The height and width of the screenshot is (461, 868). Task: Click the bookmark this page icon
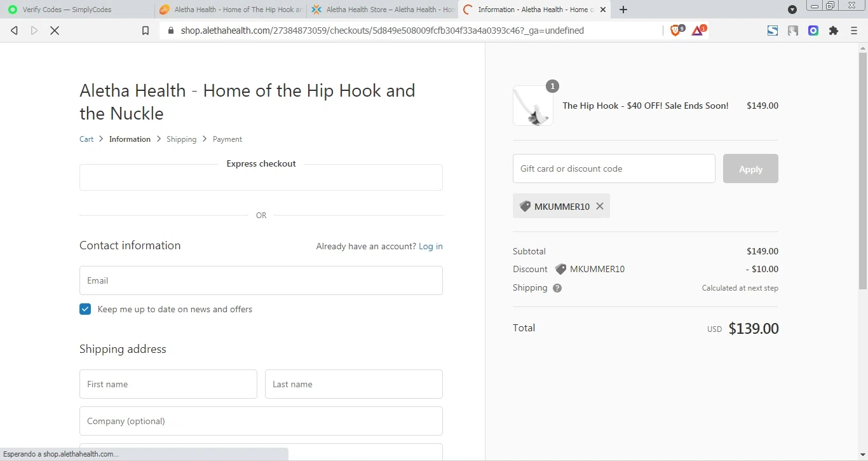pyautogui.click(x=146, y=31)
